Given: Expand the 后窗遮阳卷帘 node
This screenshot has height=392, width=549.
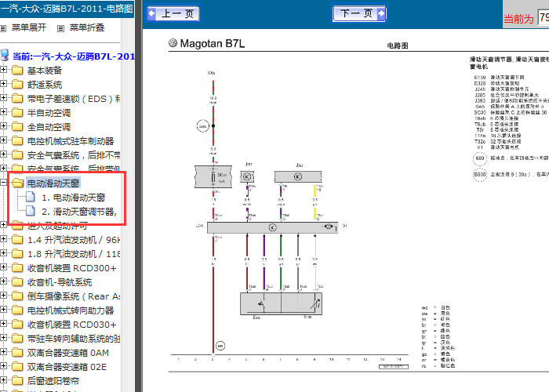Looking at the screenshot, I should pyautogui.click(x=3, y=379).
